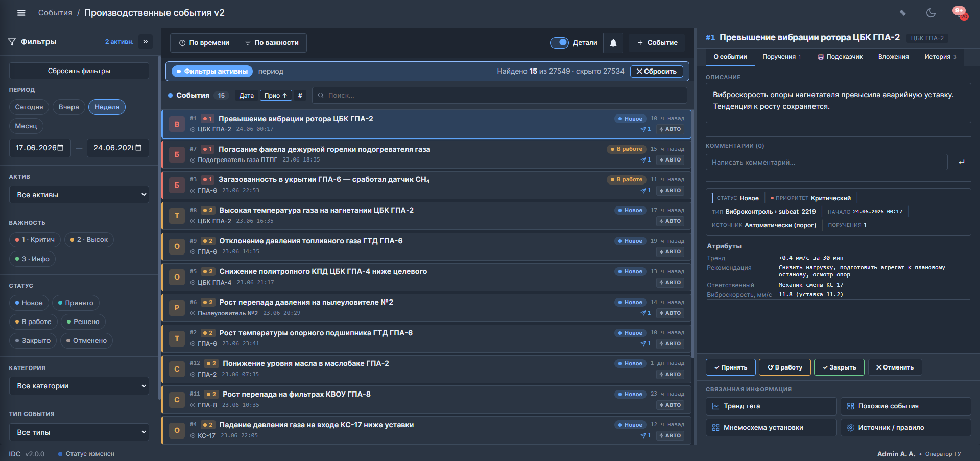The width and height of the screenshot is (980, 461).
Task: Select the Неделя period chip
Action: pyautogui.click(x=107, y=107)
